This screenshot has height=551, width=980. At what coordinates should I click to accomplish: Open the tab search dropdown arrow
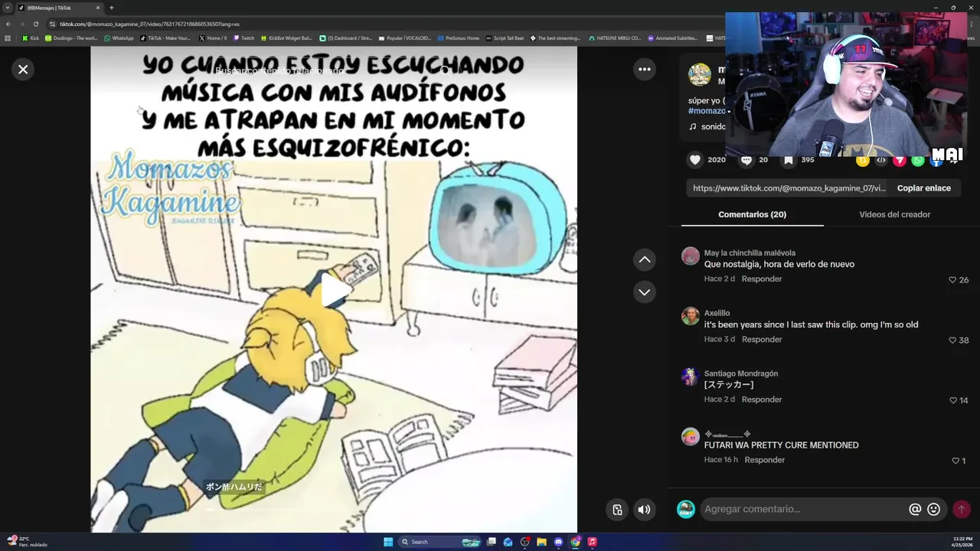[8, 8]
